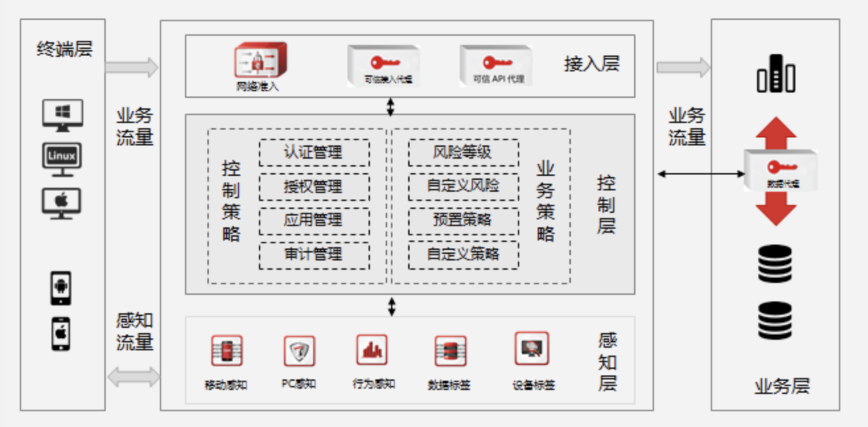
Task: Click the 风险等级 box
Action: tap(463, 153)
